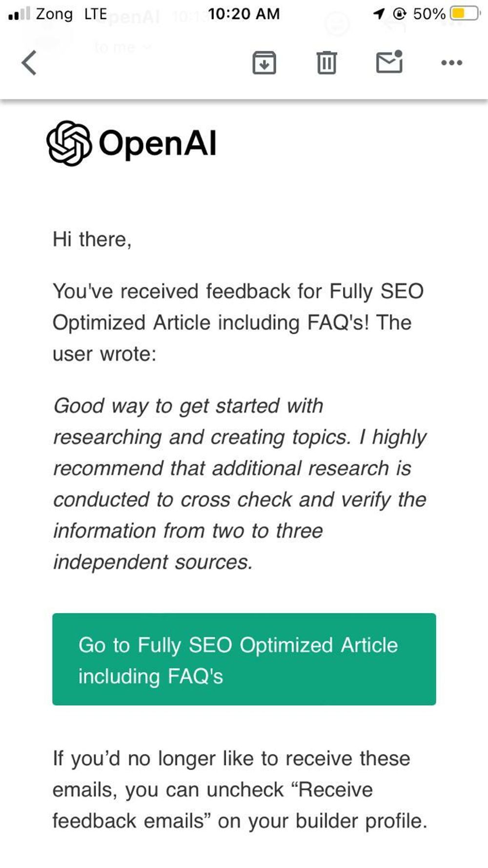Open Fully SEO Optimized Article green button
The height and width of the screenshot is (868, 488).
[x=244, y=659]
